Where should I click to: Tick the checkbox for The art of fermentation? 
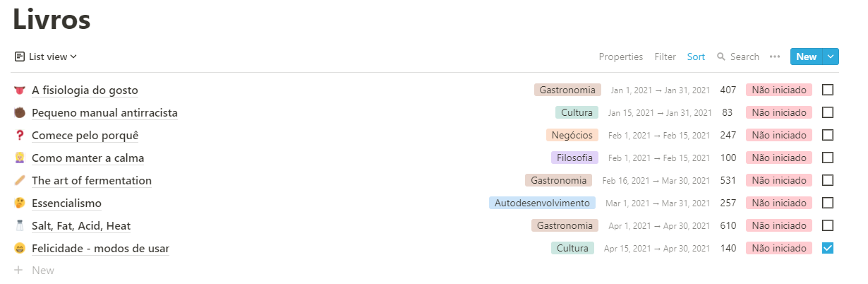(828, 181)
